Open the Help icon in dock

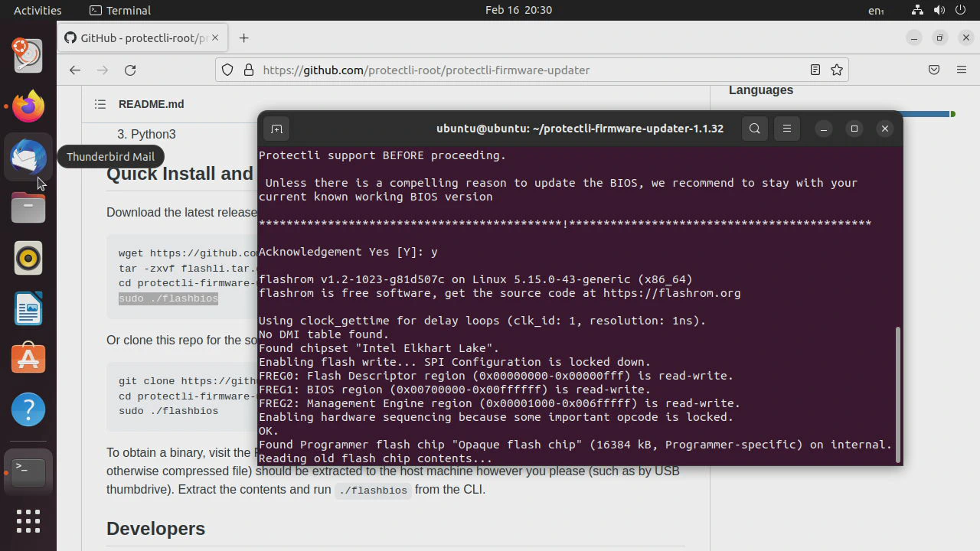coord(28,409)
